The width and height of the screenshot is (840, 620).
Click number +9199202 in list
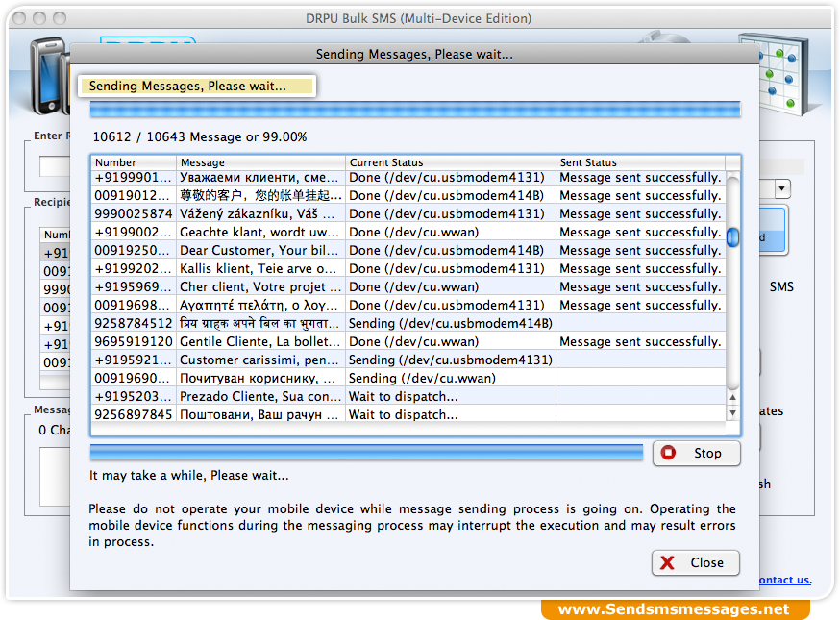(x=134, y=268)
